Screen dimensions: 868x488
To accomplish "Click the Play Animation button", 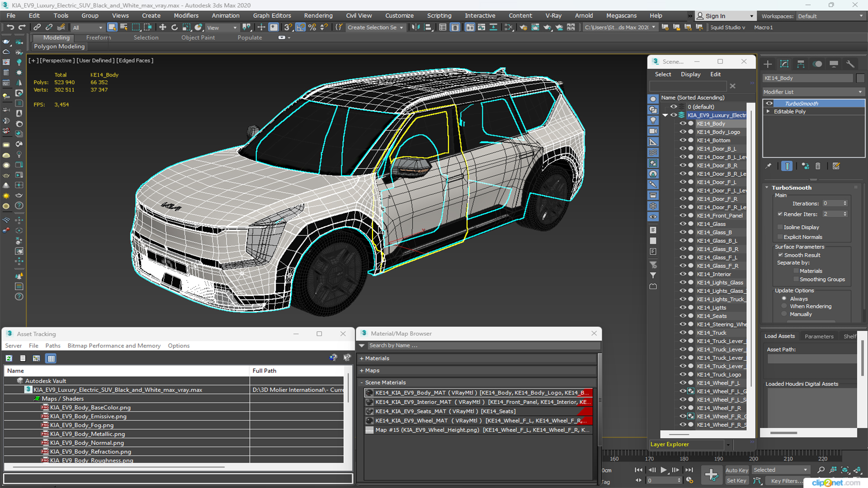I will click(x=663, y=470).
